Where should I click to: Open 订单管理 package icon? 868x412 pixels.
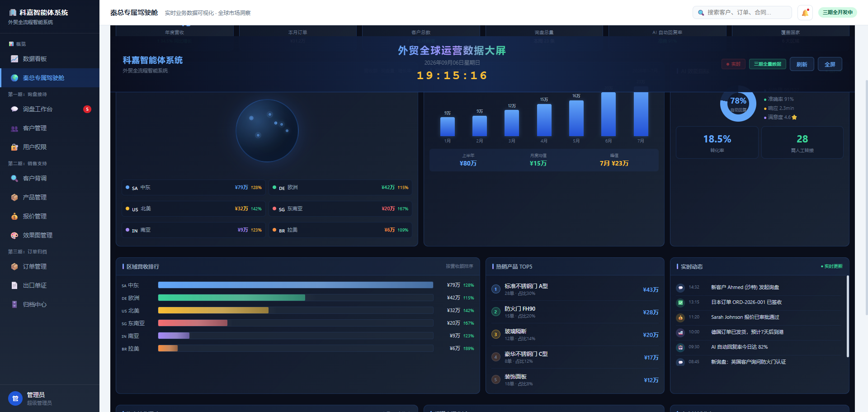tap(14, 266)
